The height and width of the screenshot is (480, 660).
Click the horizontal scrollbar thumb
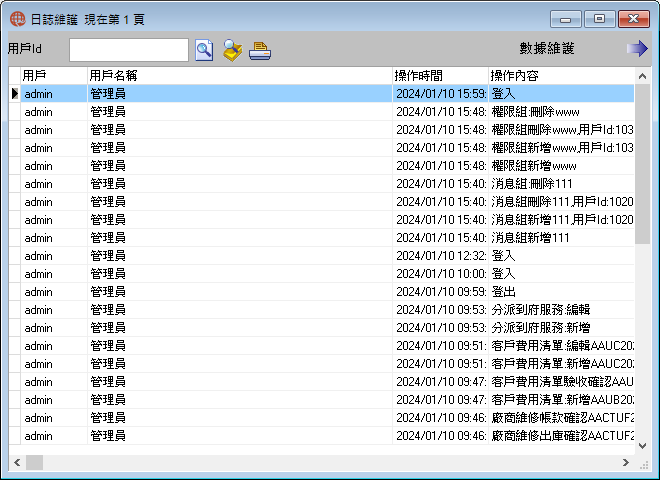pos(35,462)
